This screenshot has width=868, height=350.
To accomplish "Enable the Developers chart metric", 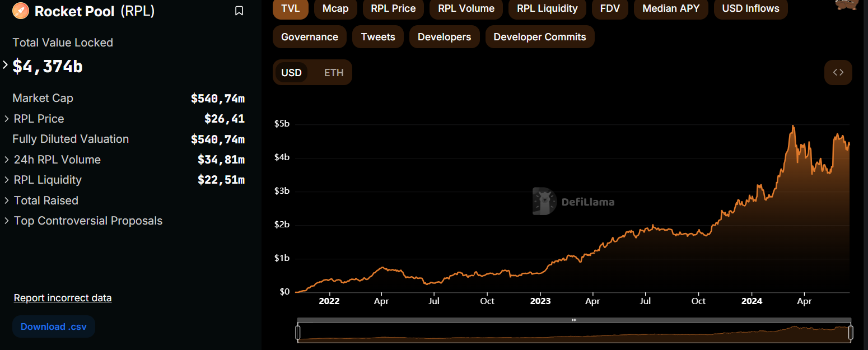I will tap(445, 37).
